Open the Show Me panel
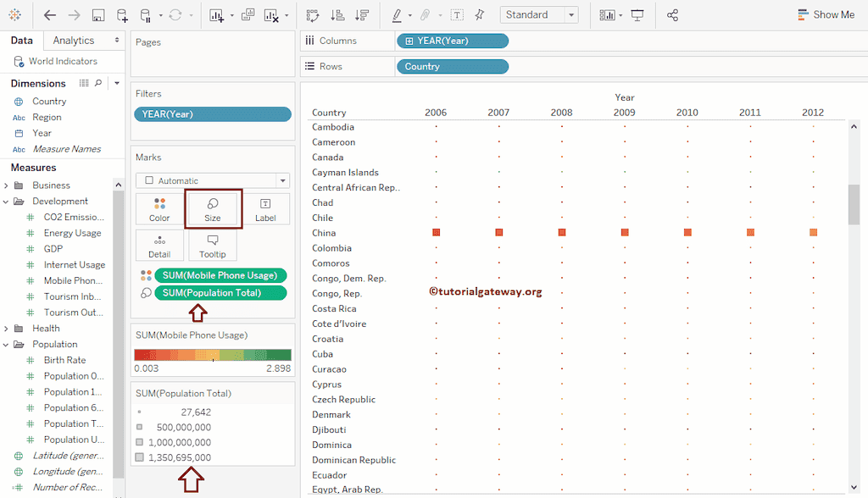This screenshot has height=498, width=868. [826, 15]
